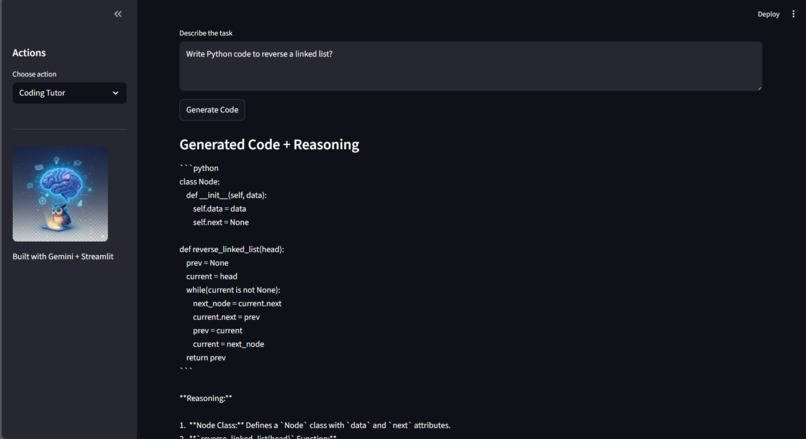Viewport: 806px width, 439px height.
Task: Click the text area resize handle corner
Action: [x=759, y=88]
